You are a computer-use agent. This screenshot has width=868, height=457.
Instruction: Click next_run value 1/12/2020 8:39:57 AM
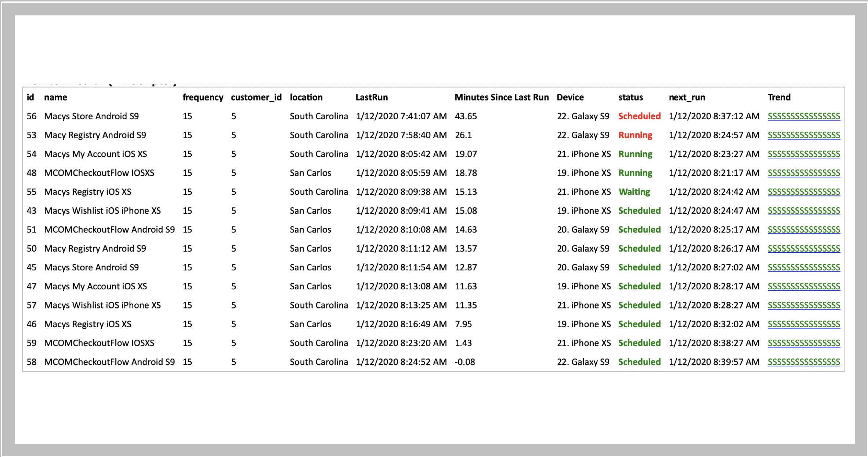[x=714, y=362]
